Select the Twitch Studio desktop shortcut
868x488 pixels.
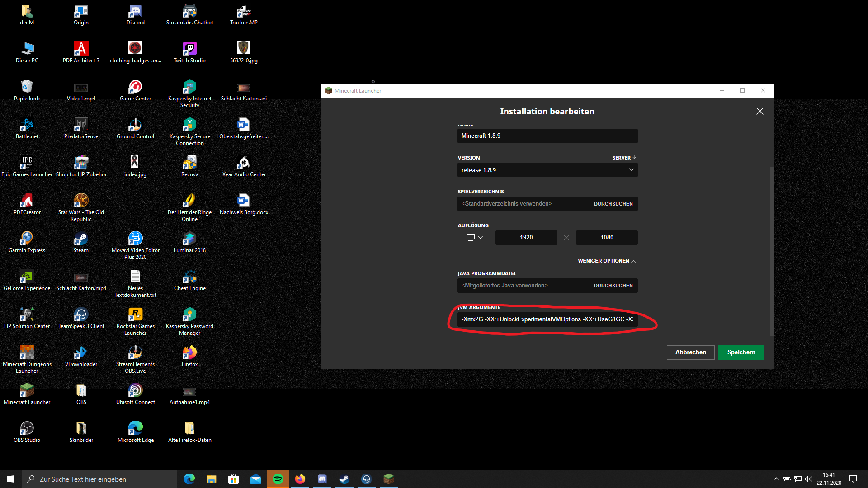189,53
